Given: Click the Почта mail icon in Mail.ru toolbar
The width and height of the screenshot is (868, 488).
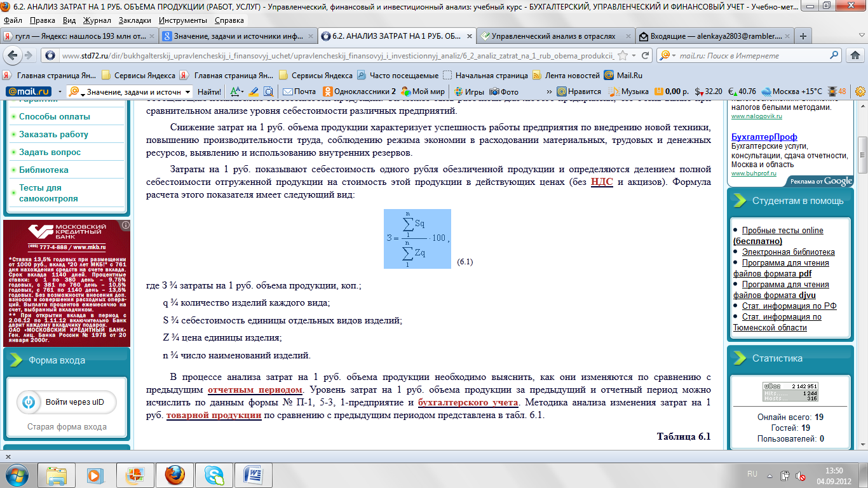Looking at the screenshot, I should [299, 91].
